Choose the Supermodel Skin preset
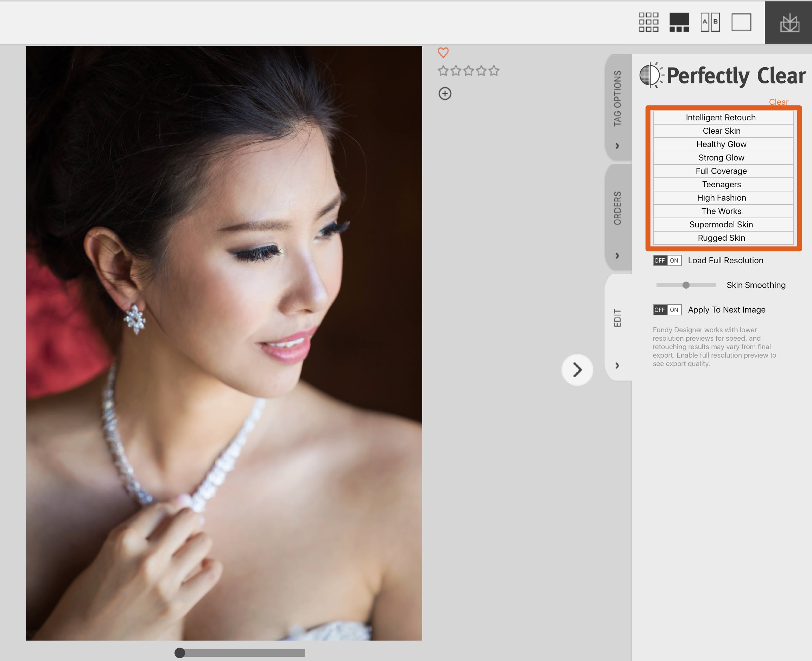 tap(723, 224)
